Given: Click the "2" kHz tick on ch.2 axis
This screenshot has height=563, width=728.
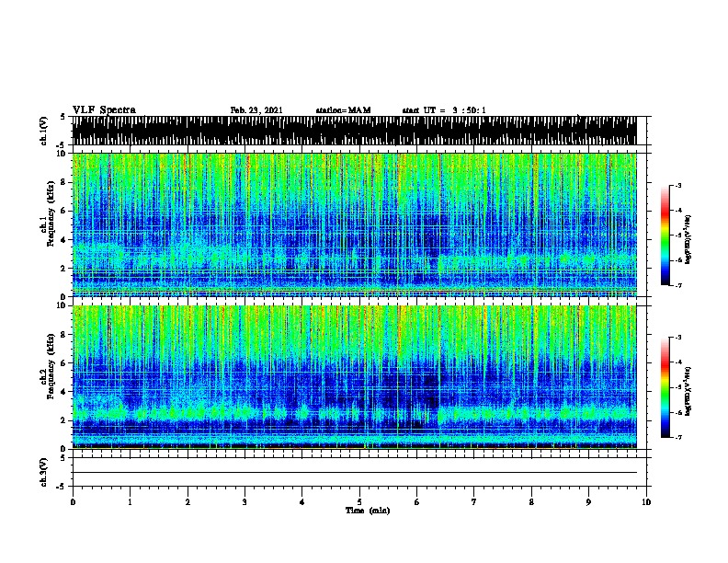Looking at the screenshot, I should click(x=64, y=420).
